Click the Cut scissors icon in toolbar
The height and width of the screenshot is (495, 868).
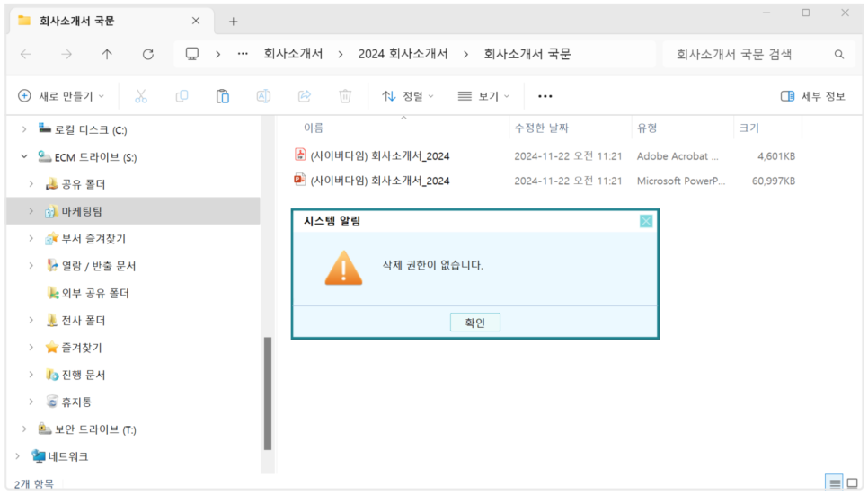point(141,96)
